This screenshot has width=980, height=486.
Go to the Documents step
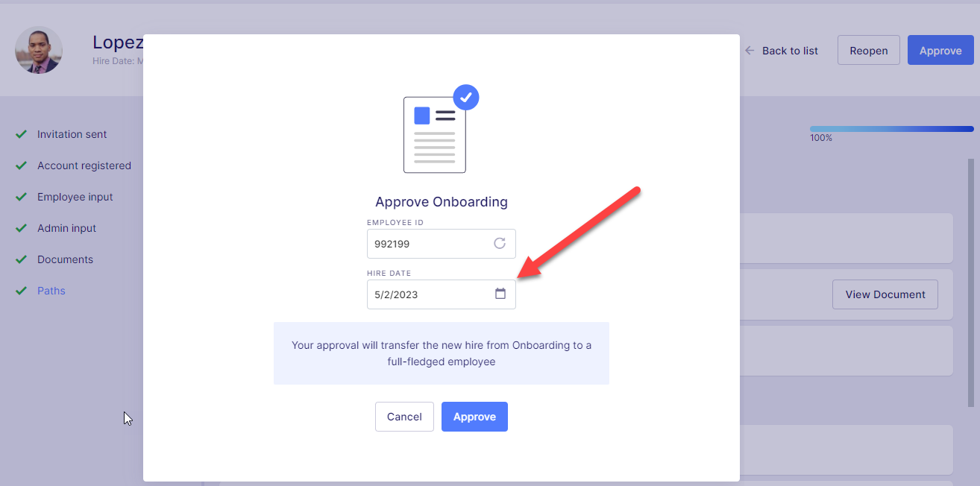[x=66, y=259]
